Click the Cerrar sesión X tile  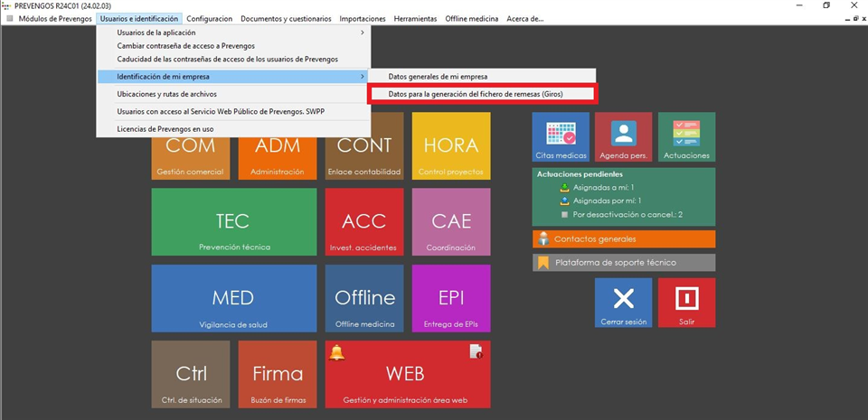tap(623, 303)
